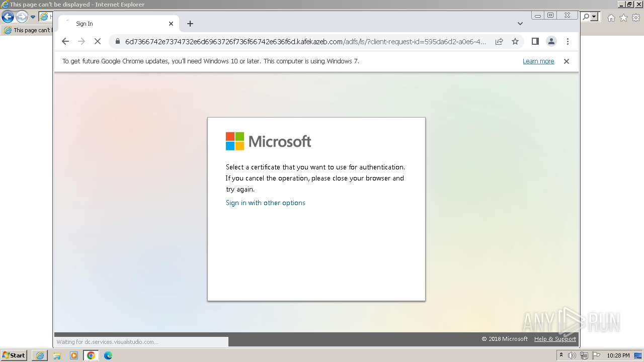
Task: Launch Internet Explorer from the taskbar
Action: [x=40, y=355]
